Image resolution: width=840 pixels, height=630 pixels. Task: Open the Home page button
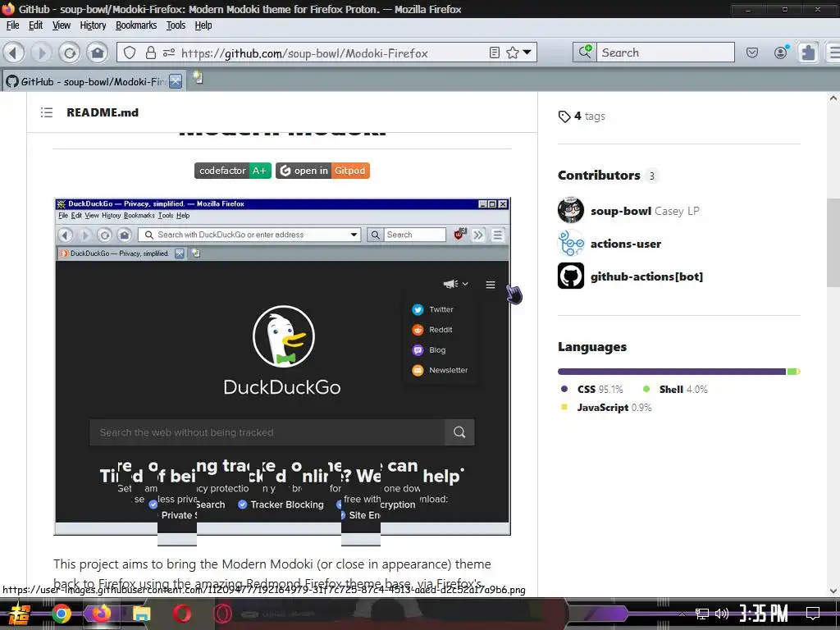97,52
